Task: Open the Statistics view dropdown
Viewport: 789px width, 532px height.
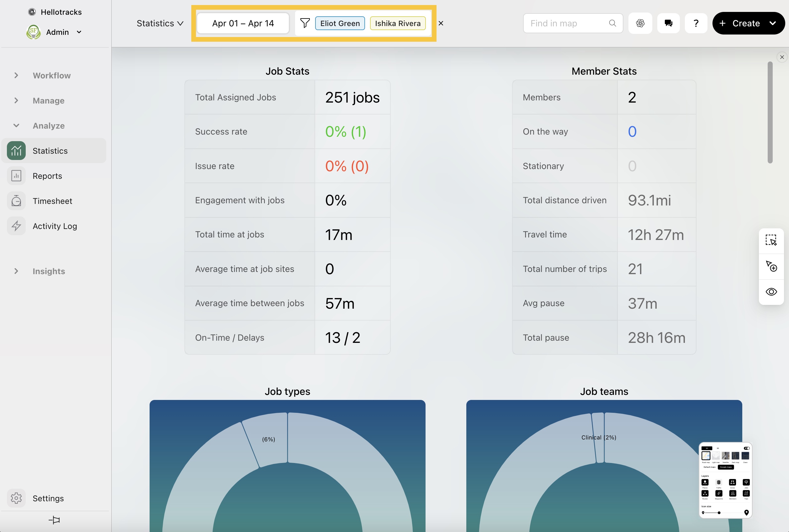Action: (160, 23)
